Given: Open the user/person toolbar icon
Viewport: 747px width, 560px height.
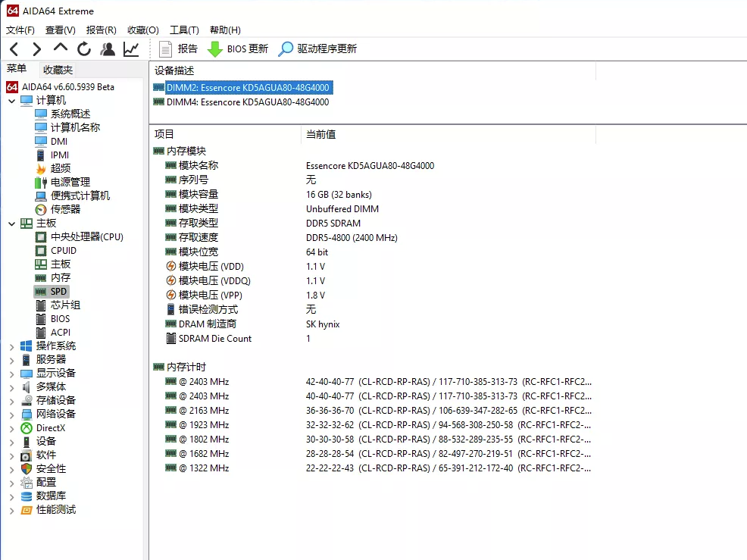Looking at the screenshot, I should pyautogui.click(x=108, y=48).
